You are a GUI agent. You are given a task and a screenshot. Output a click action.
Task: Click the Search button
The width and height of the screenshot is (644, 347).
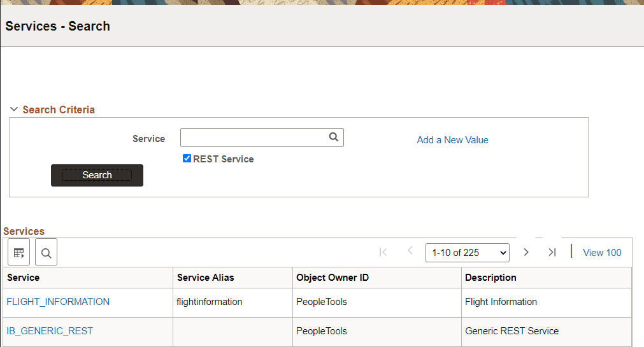pyautogui.click(x=97, y=175)
